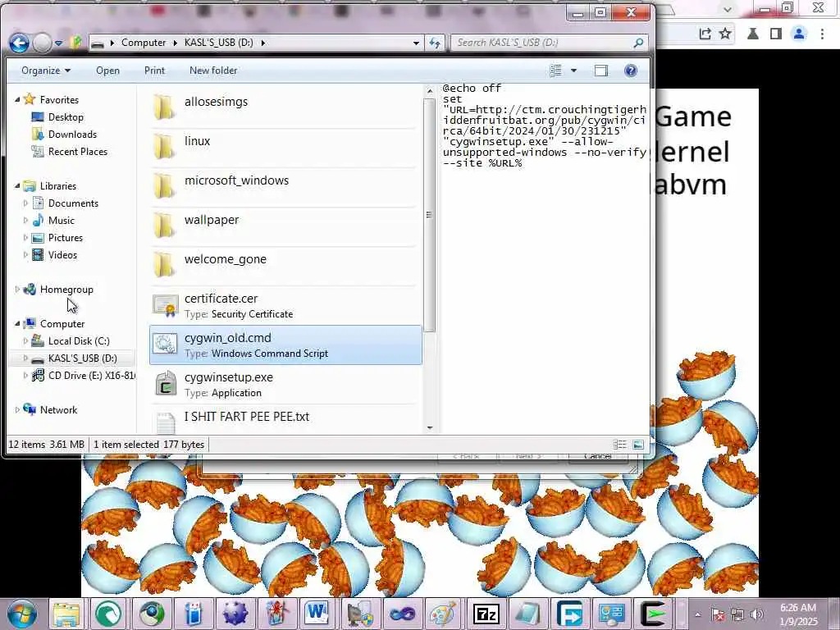
Task: Select the text file ending in PEE PEE.txt
Action: pos(285,419)
